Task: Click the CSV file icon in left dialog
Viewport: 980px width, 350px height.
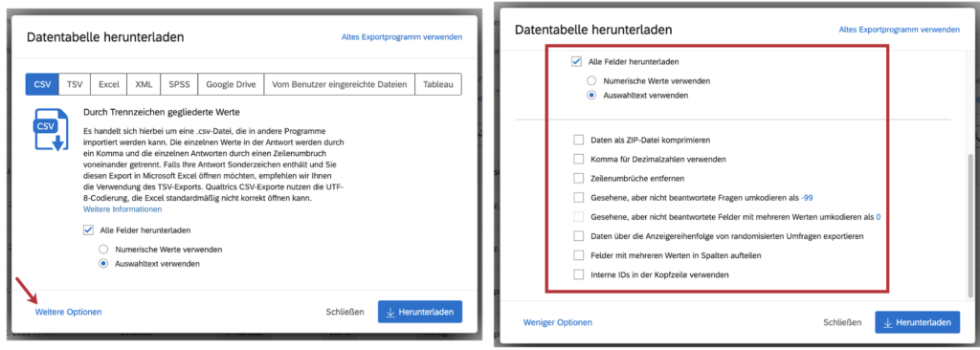Action: click(x=52, y=129)
